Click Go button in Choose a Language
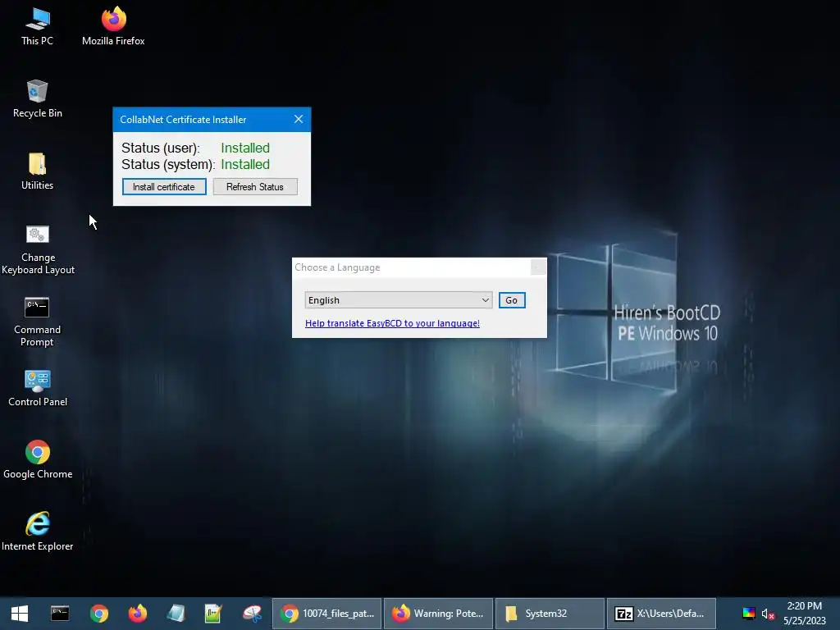The image size is (840, 630). (x=512, y=300)
